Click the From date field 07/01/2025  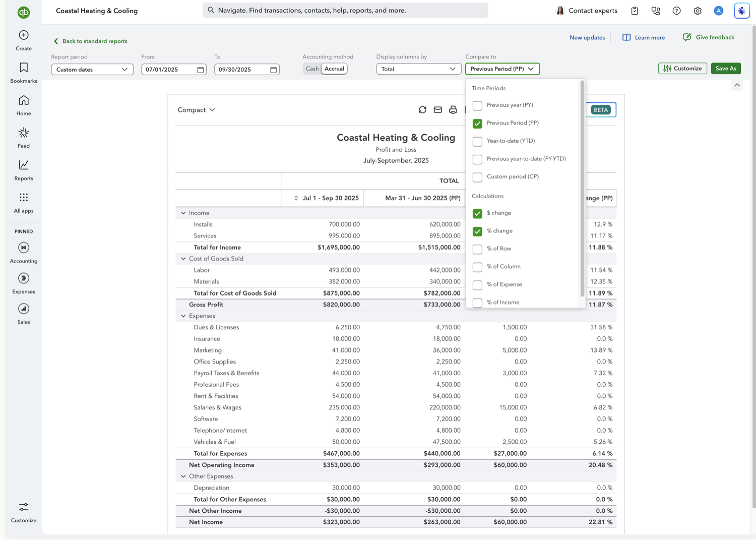(x=173, y=70)
